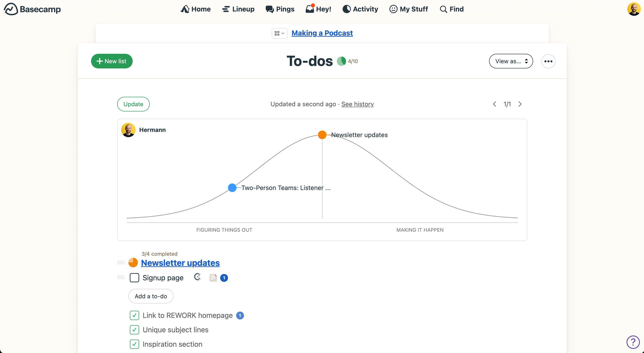Uncheck Inspiration section
The height and width of the screenshot is (353, 644).
coord(134,344)
